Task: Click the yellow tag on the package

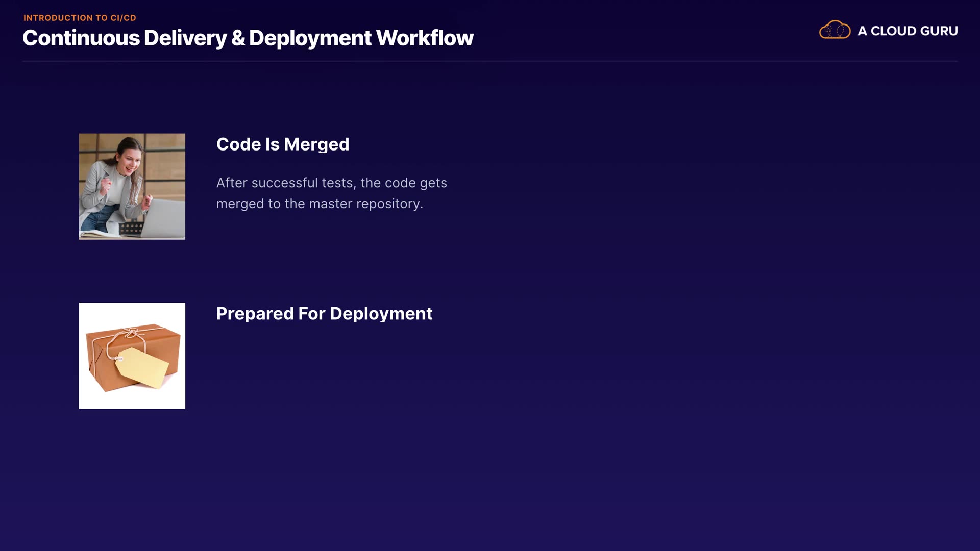Action: click(142, 367)
